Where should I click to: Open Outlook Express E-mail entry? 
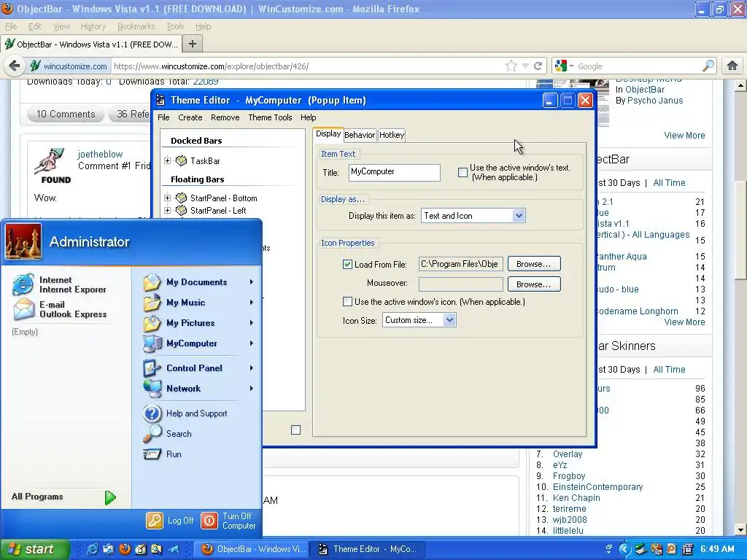pyautogui.click(x=60, y=309)
